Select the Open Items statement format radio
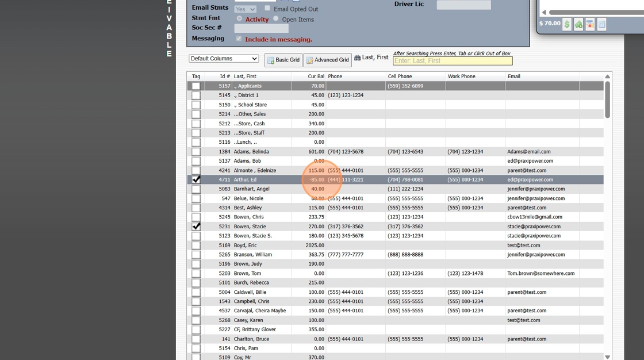Image resolution: width=644 pixels, height=360 pixels. (275, 18)
